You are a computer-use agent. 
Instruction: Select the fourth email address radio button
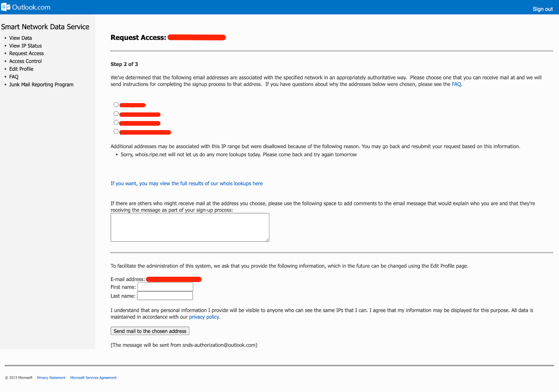pos(116,132)
